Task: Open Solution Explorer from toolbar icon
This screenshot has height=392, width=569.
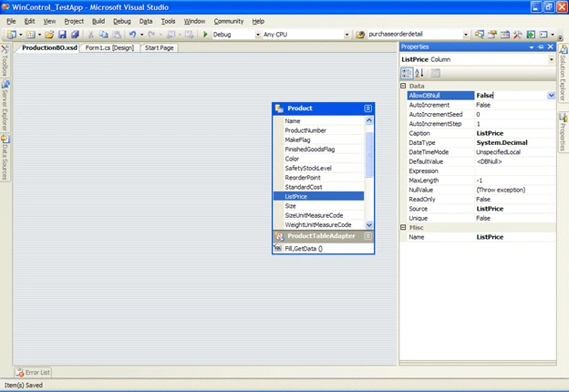Action: click(480, 35)
